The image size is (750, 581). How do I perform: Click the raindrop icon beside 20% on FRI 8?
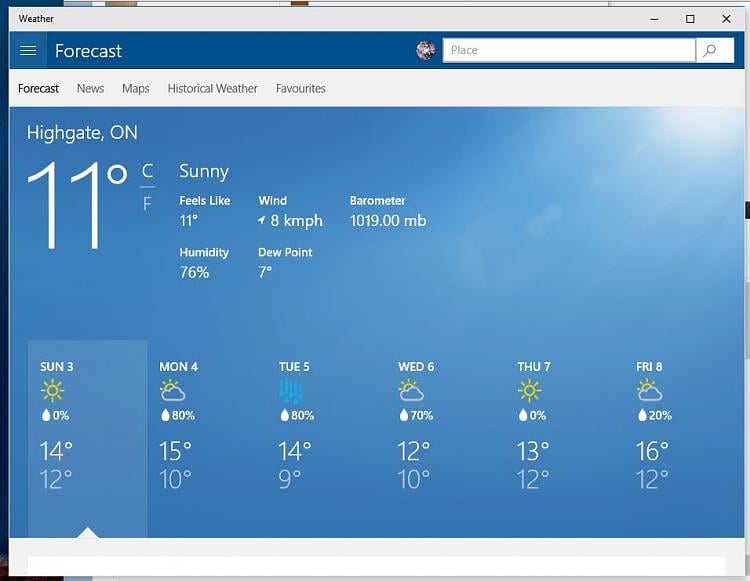tap(642, 415)
